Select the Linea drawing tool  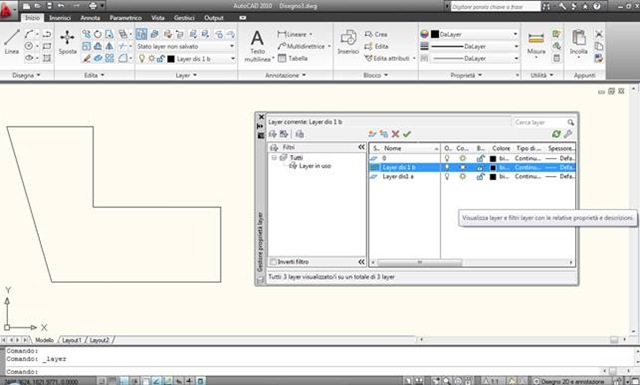click(x=11, y=41)
